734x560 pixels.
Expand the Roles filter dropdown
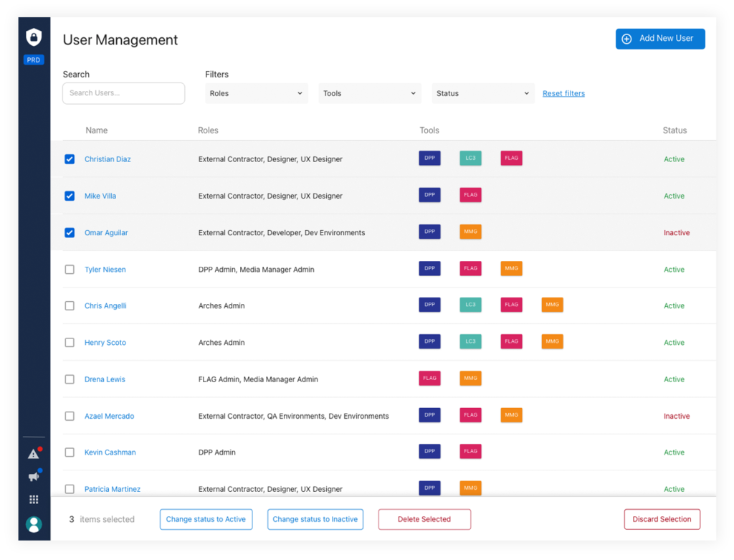tap(256, 93)
